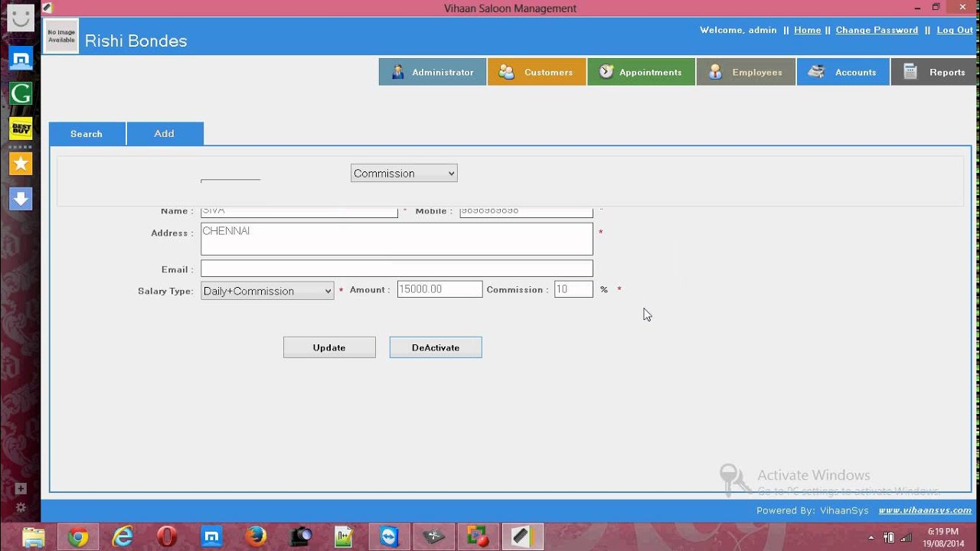
Task: Open File Explorer from taskbar
Action: coord(34,537)
